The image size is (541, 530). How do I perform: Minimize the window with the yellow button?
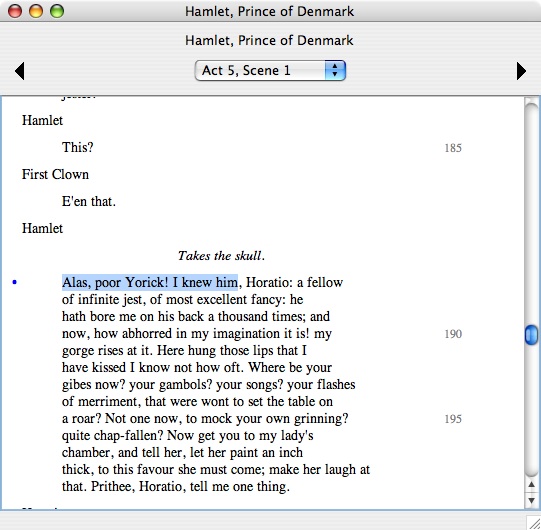pos(36,11)
